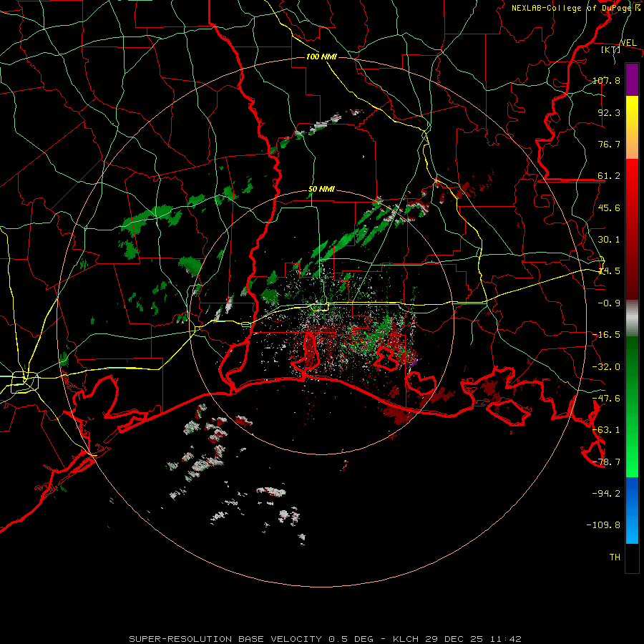This screenshot has width=644, height=644.
Task: Select the -32.0 legend value
Action: point(607,367)
